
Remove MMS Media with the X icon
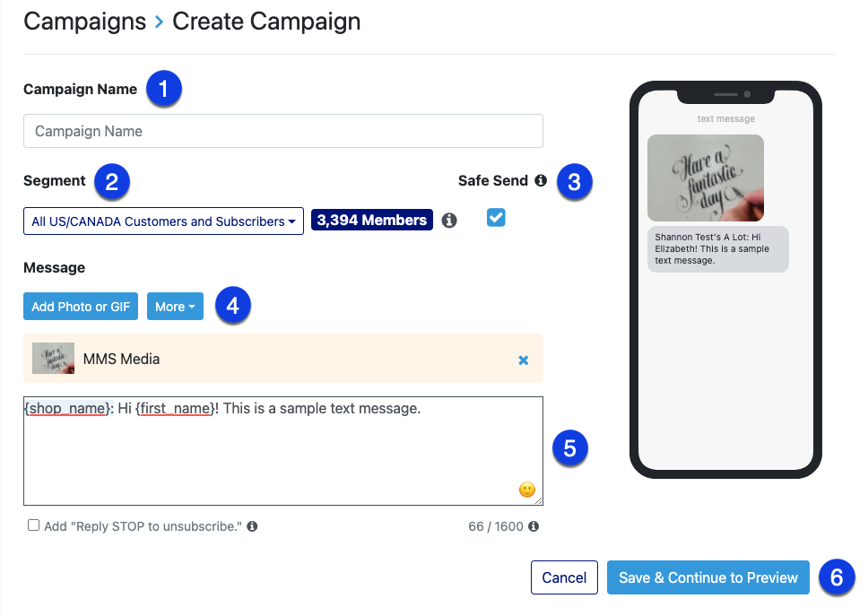[x=524, y=360]
